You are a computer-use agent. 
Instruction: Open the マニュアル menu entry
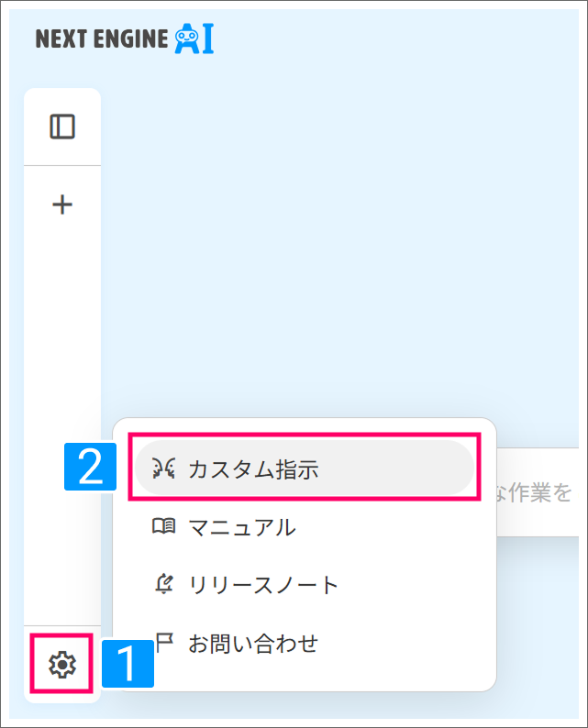coord(242,527)
